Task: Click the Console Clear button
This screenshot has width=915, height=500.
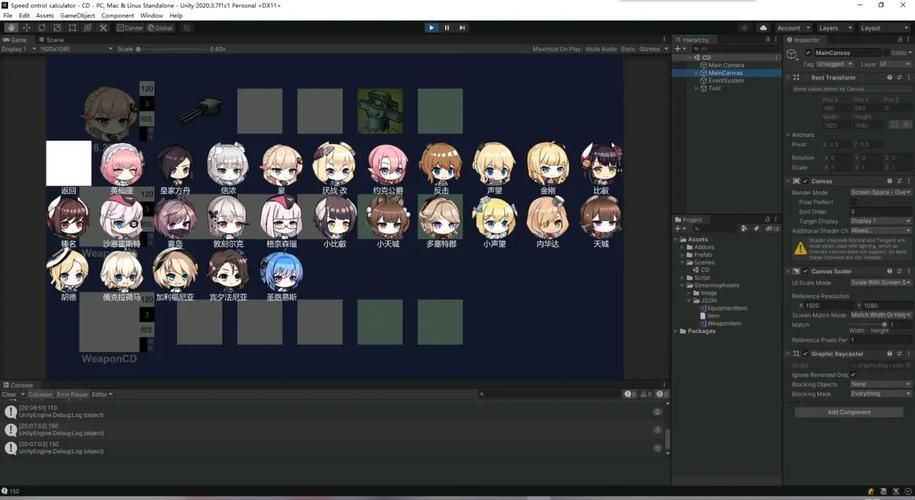Action: point(9,394)
